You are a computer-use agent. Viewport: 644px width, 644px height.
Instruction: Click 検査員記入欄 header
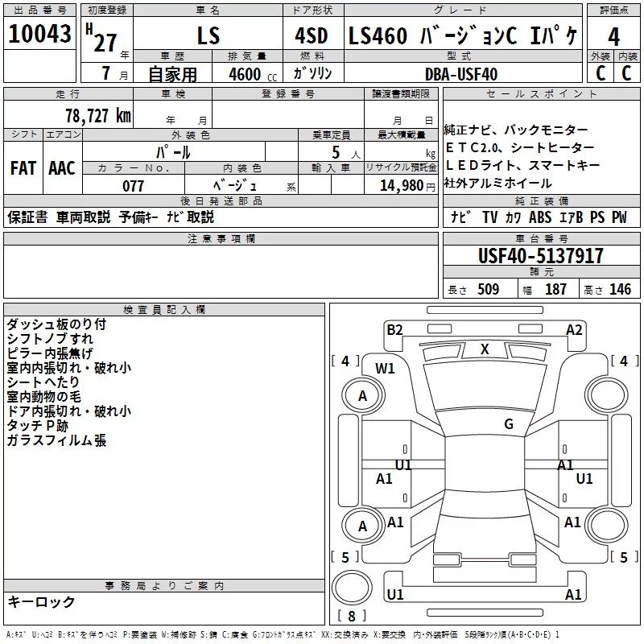coord(164,310)
